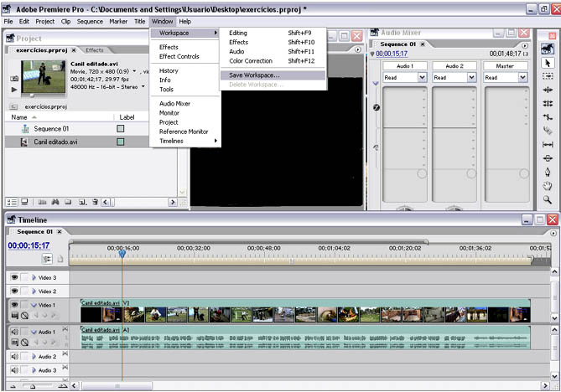This screenshot has width=561, height=392.
Task: Select the Zoom magnifier tool
Action: click(548, 199)
